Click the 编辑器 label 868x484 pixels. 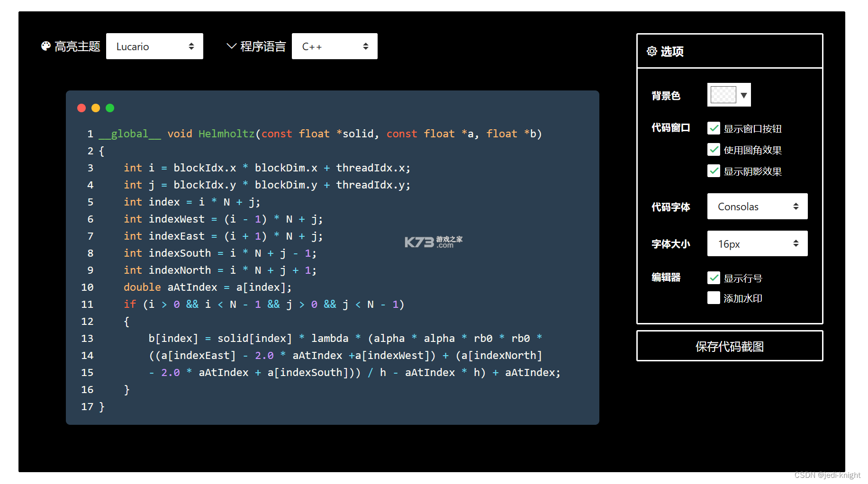[x=666, y=277]
